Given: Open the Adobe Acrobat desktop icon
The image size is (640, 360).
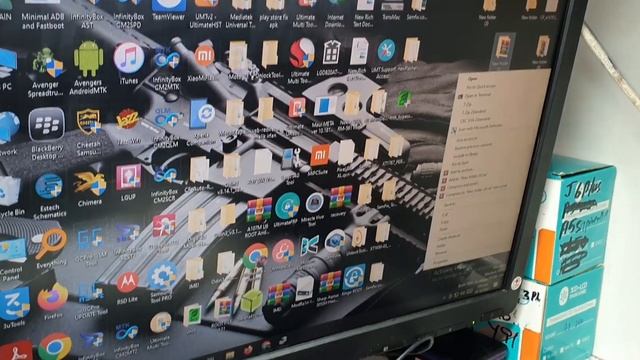Looking at the screenshot, I should pos(16,350).
